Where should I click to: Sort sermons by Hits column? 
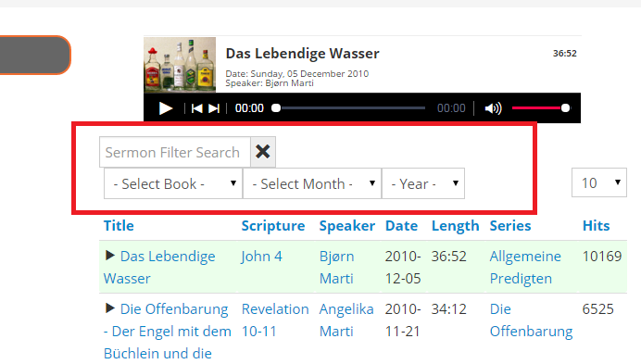(596, 226)
